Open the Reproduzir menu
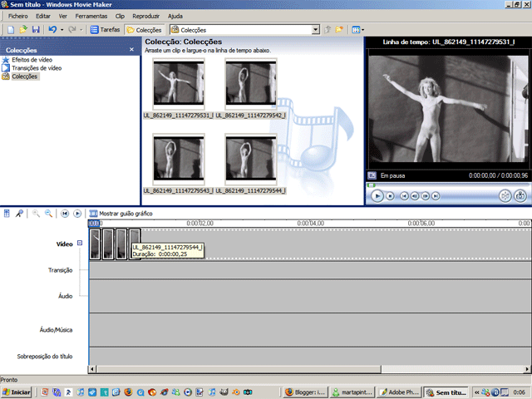This screenshot has height=399, width=532. point(146,16)
